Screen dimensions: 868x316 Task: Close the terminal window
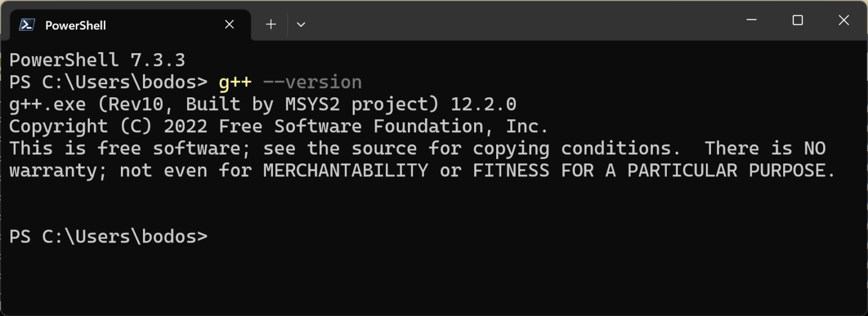pyautogui.click(x=843, y=20)
